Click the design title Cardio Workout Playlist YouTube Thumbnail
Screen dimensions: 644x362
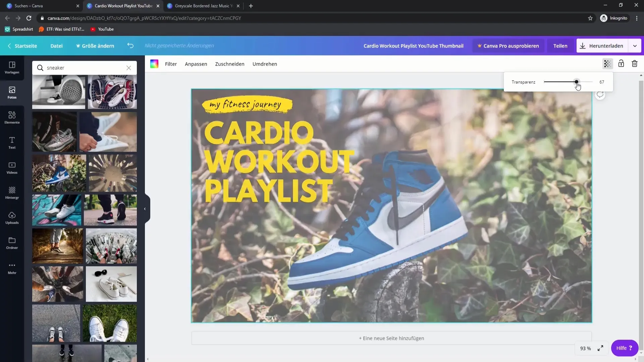coord(413,46)
